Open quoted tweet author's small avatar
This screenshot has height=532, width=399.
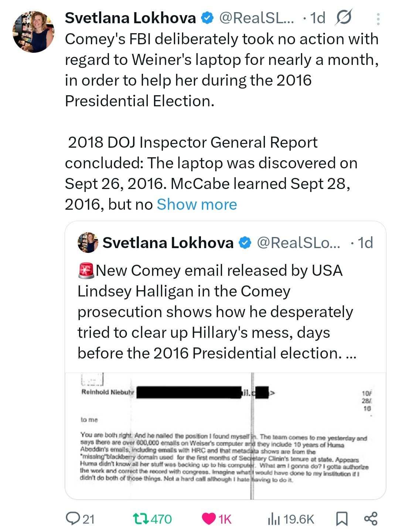[88, 243]
